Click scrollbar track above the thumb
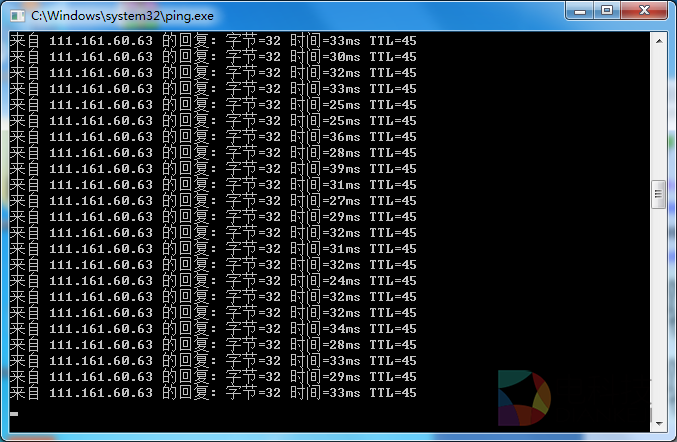 [658, 110]
